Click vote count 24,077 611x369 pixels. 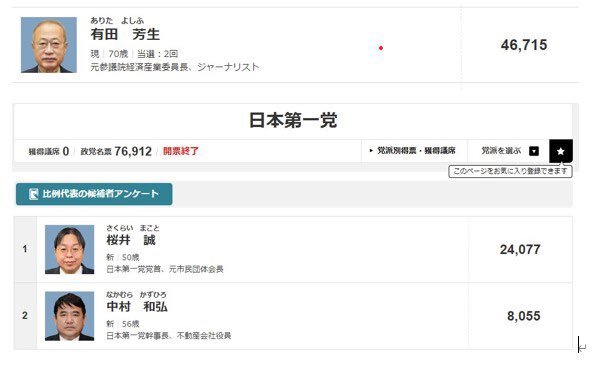pyautogui.click(x=520, y=249)
